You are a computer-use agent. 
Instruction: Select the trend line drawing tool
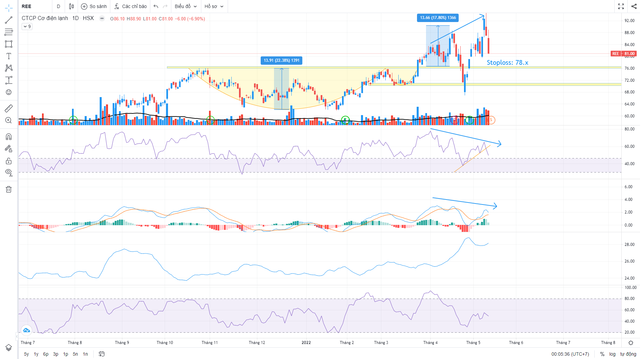(9, 20)
